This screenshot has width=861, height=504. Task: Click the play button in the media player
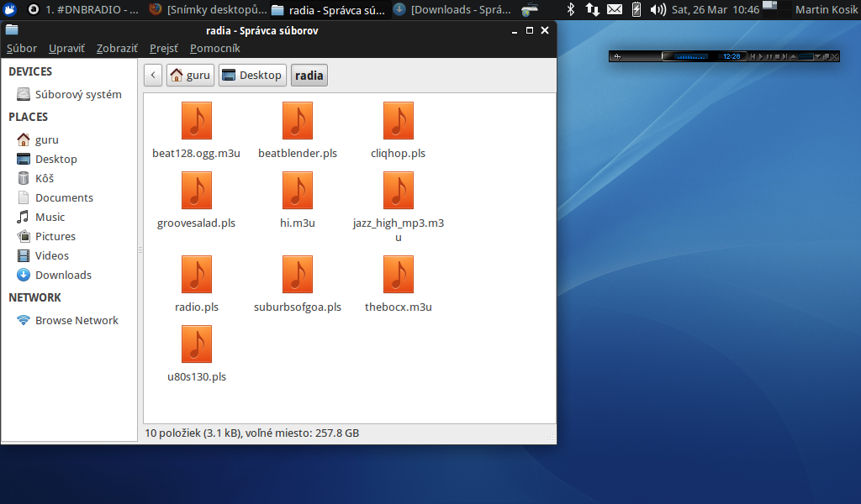(x=761, y=56)
